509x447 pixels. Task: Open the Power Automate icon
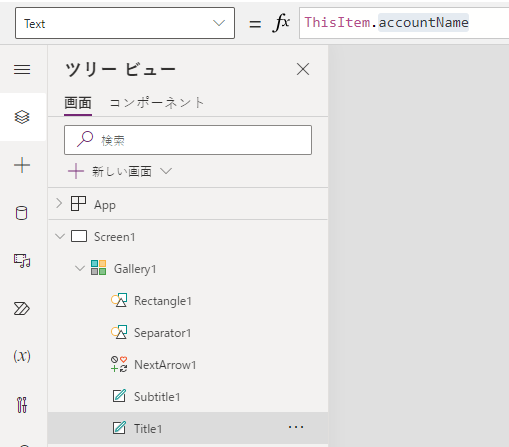tap(22, 309)
